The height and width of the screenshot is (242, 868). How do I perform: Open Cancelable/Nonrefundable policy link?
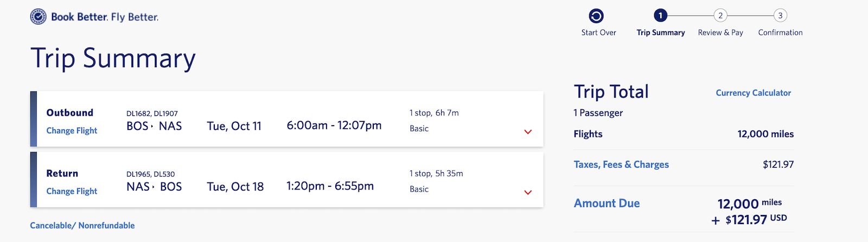(82, 225)
